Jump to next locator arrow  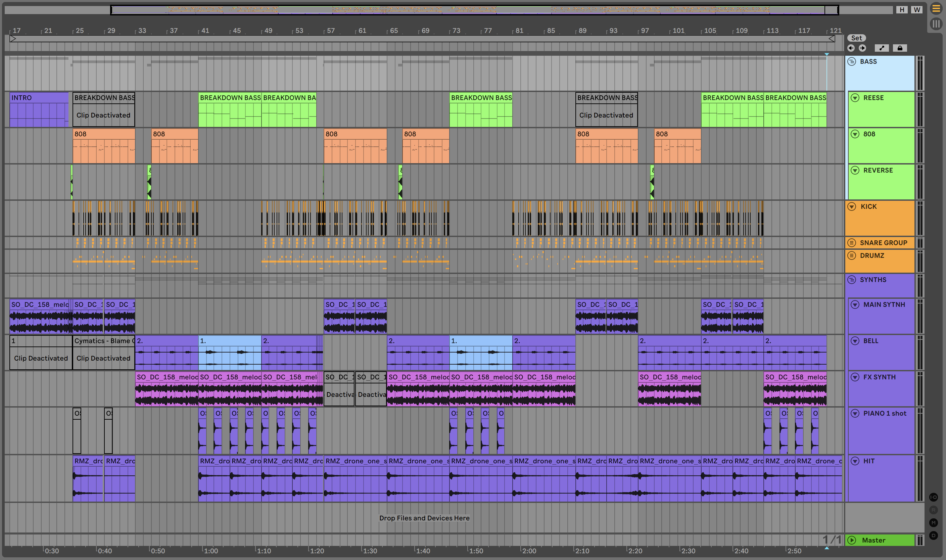click(862, 48)
